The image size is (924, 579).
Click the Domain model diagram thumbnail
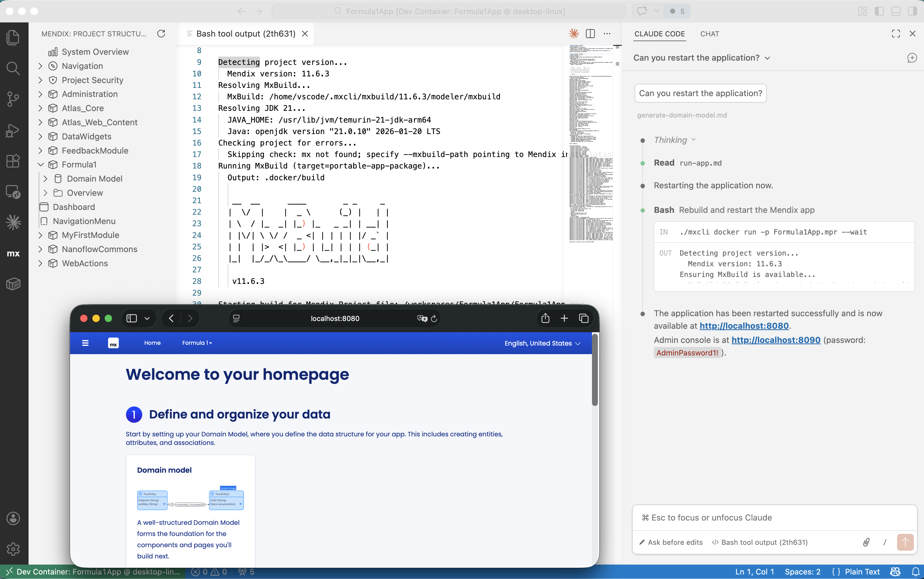pos(190,498)
